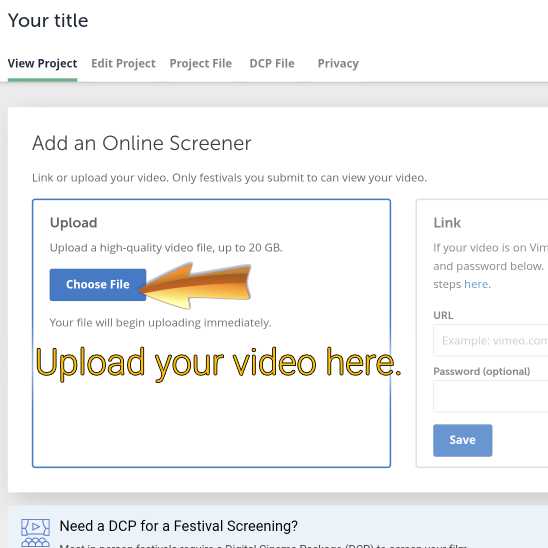Click the DCP film screening icon
Image resolution: width=548 pixels, height=548 pixels.
coord(35,533)
